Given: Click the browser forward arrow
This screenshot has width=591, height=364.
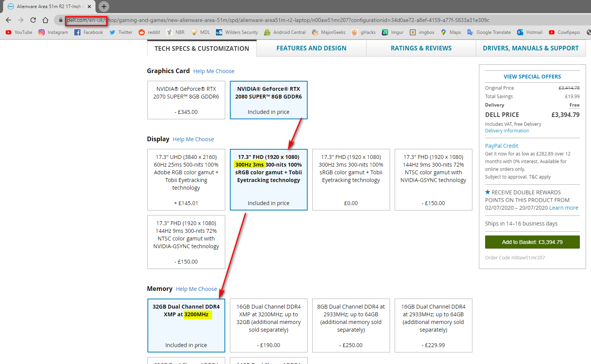Looking at the screenshot, I should click(x=21, y=20).
